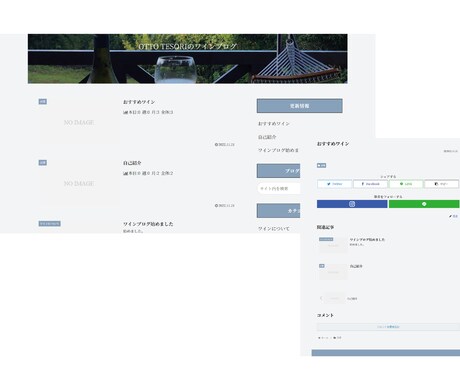460x380 pixels.
Task: Open the ワインブログ始めました post title in list
Action: coord(148,224)
